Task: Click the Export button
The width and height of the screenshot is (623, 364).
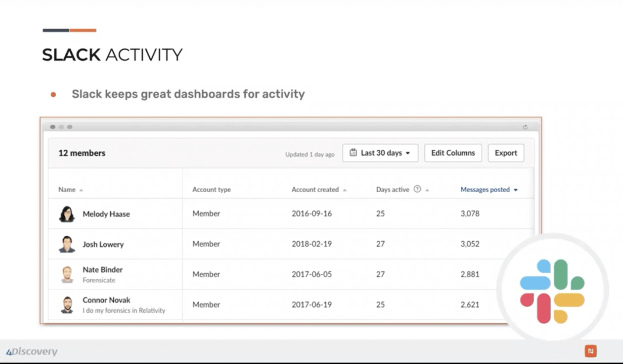Action: [506, 153]
